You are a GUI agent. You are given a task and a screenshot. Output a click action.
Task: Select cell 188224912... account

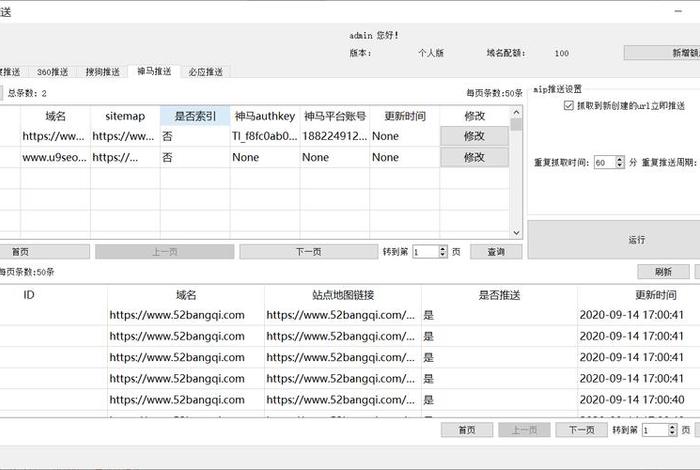pos(335,136)
